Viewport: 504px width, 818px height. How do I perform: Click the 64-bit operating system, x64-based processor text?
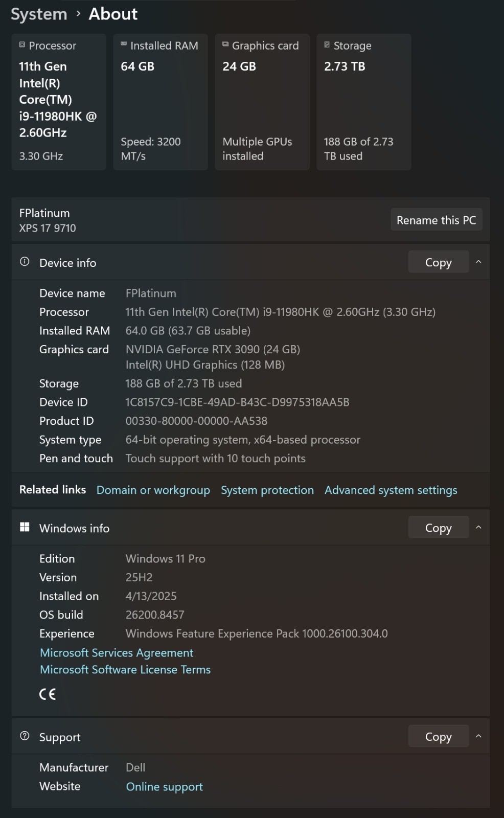243,440
